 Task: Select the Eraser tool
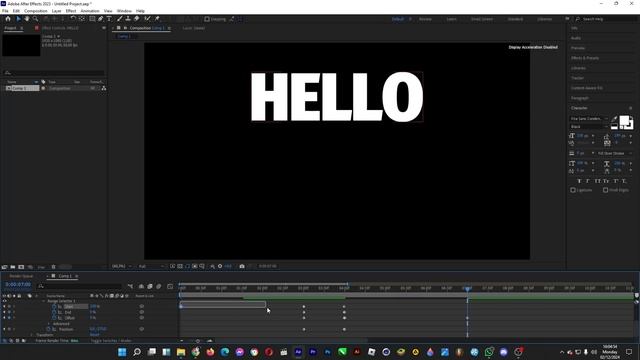137,19
